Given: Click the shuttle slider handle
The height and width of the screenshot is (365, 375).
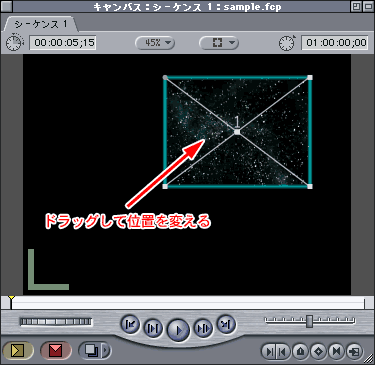Looking at the screenshot, I should (x=310, y=321).
